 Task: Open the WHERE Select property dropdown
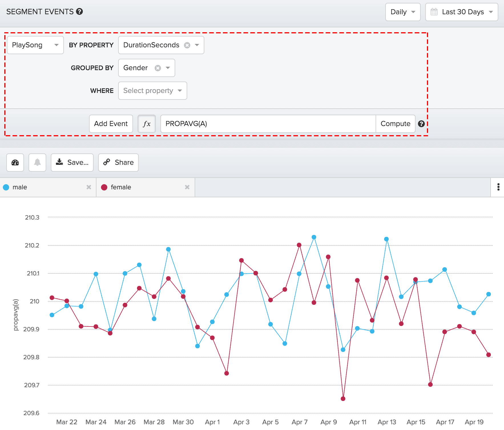tap(152, 91)
